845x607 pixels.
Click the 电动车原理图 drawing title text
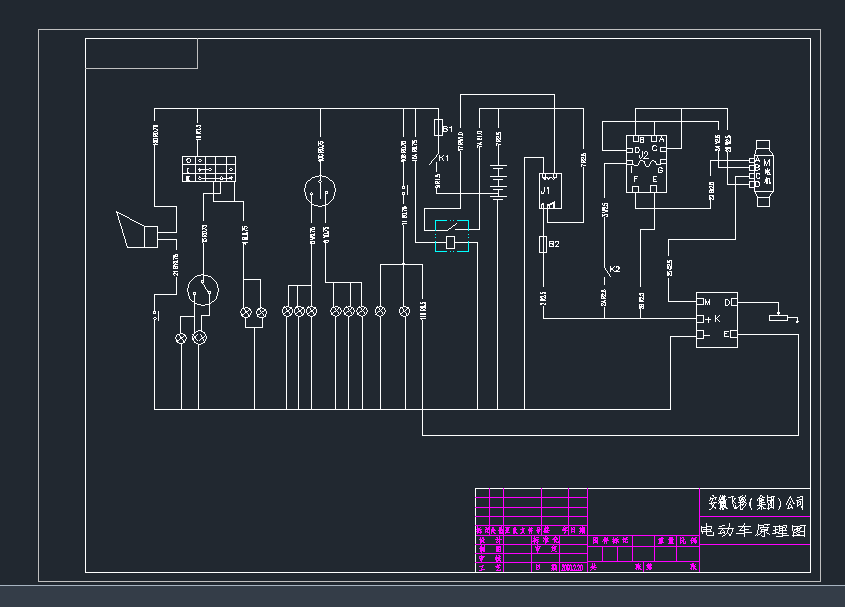tap(753, 530)
